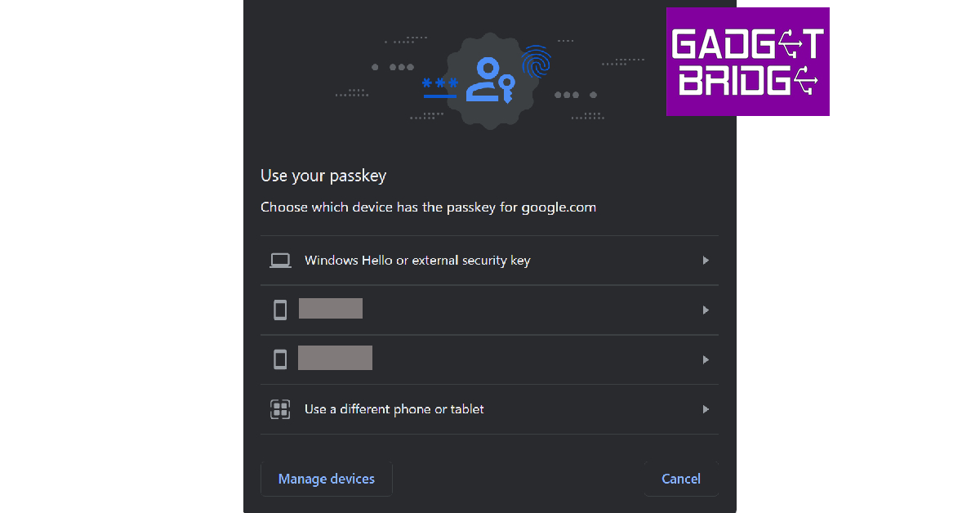
Task: Expand the Windows Hello option arrow
Action: (x=706, y=261)
